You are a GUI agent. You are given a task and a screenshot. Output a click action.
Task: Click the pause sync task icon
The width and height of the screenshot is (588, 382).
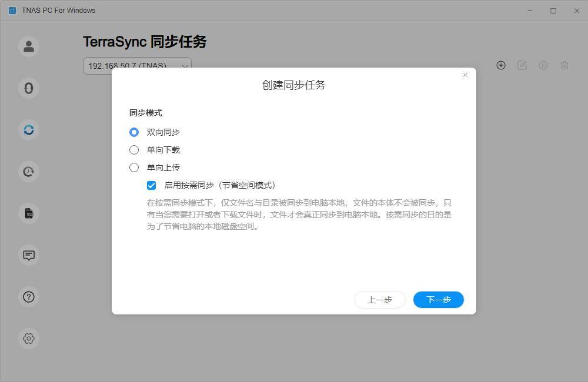click(543, 65)
